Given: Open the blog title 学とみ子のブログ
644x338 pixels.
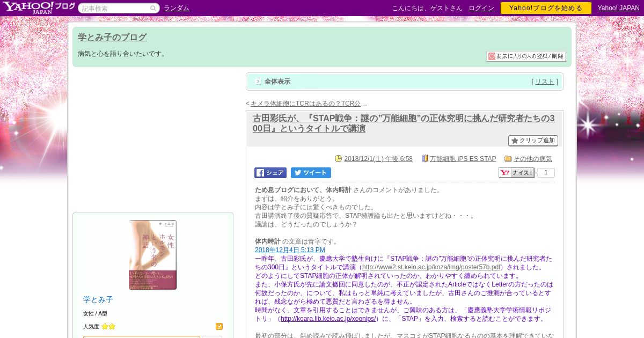Looking at the screenshot, I should (112, 38).
